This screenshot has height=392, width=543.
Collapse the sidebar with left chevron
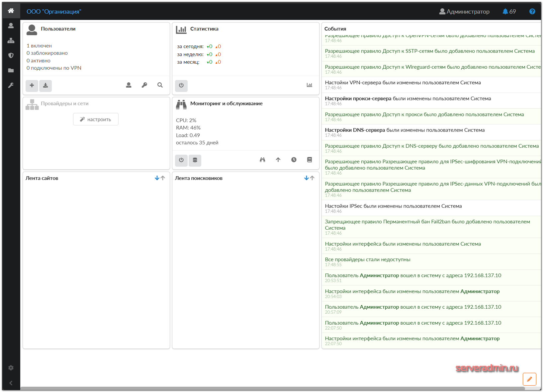pos(11,383)
